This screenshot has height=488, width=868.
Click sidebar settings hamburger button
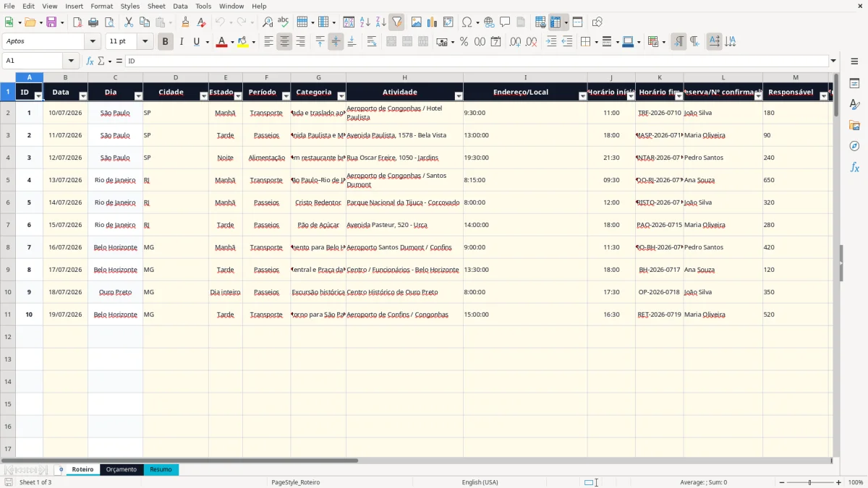coord(854,61)
